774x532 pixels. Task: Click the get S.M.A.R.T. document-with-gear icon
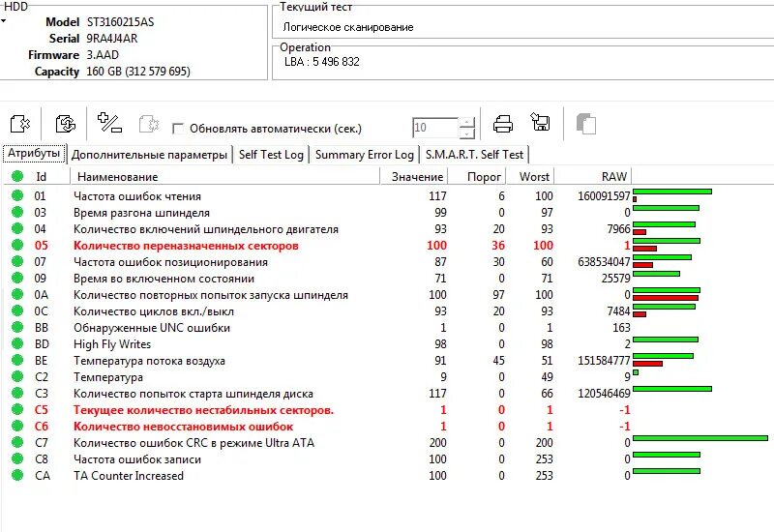click(20, 124)
